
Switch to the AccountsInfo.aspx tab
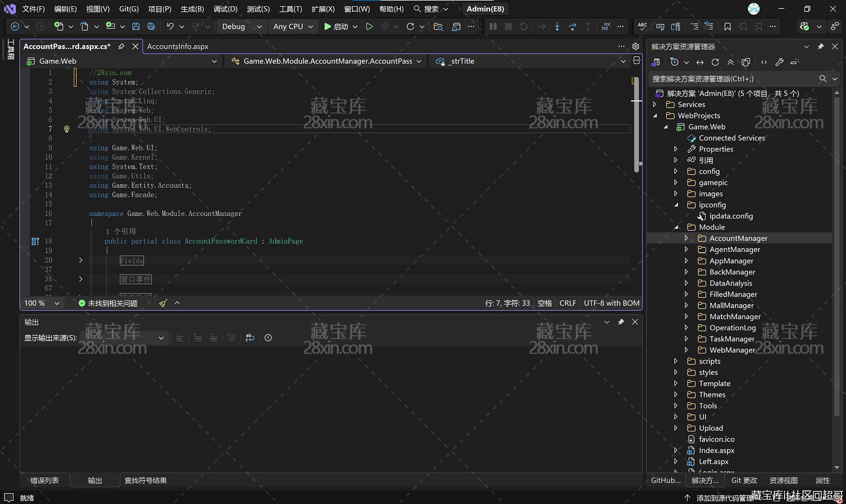pyautogui.click(x=178, y=46)
